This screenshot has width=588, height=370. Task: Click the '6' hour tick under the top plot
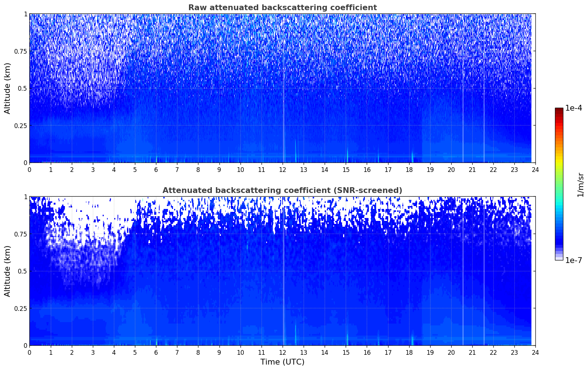[x=156, y=170]
